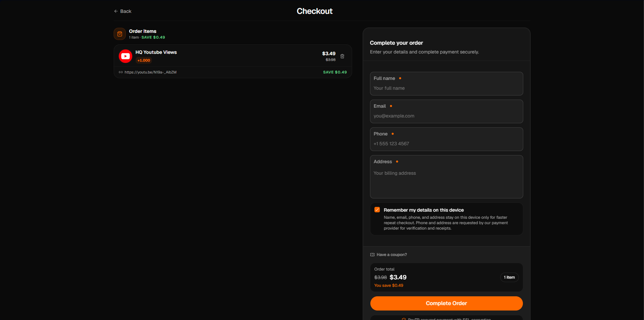The height and width of the screenshot is (320, 644).
Task: Click the 1 item badge in order total
Action: point(509,277)
